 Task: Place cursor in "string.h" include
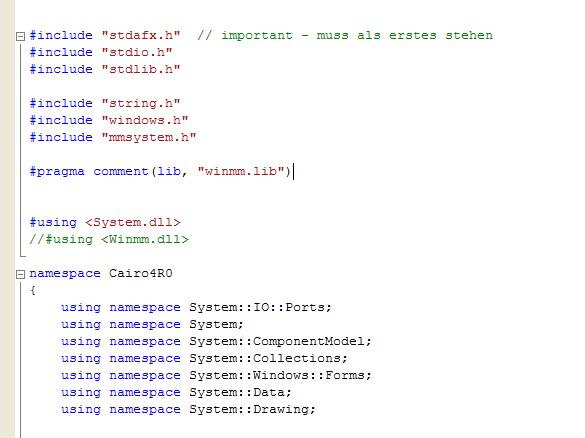click(x=141, y=103)
